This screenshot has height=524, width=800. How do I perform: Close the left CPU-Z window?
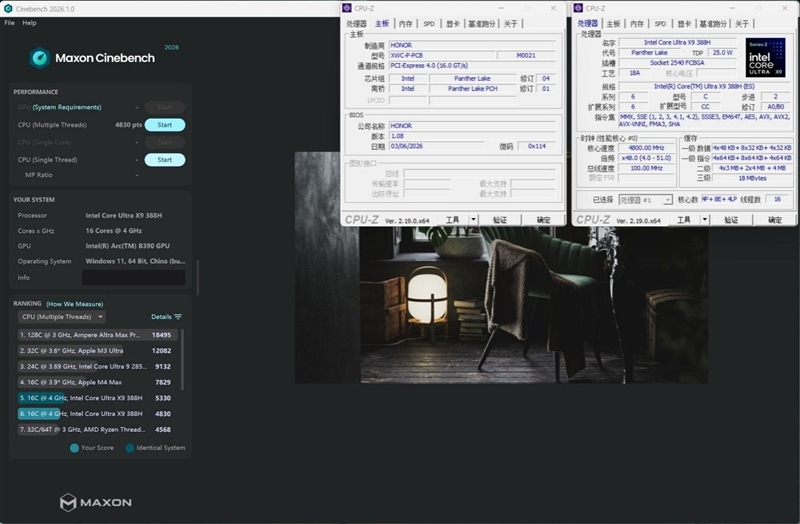pos(554,8)
